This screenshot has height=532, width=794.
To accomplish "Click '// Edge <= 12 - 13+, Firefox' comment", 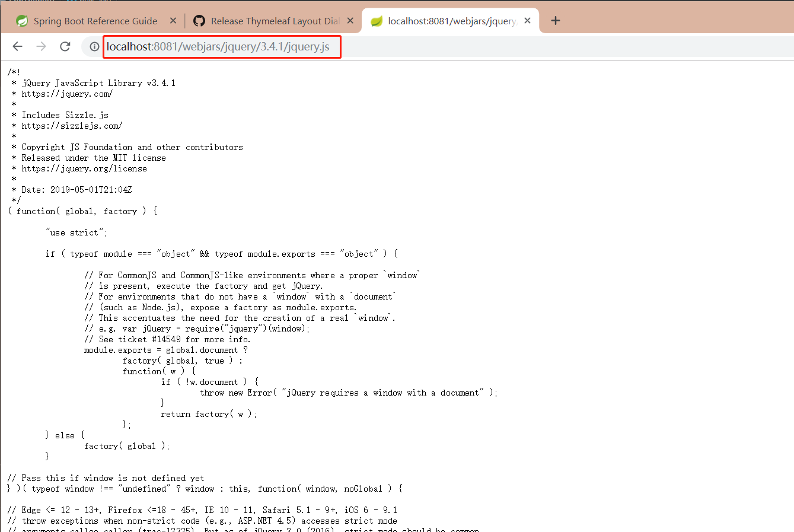I will point(202,510).
